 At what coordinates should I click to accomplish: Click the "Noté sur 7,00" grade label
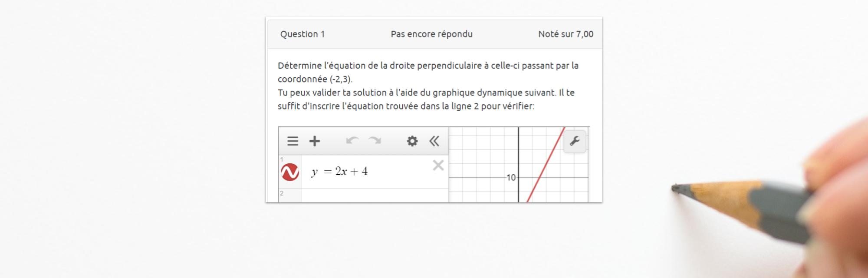tap(566, 34)
